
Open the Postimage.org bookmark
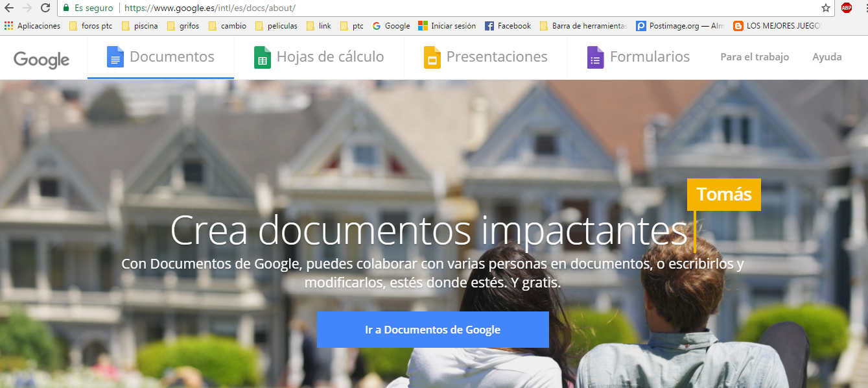pos(681,26)
